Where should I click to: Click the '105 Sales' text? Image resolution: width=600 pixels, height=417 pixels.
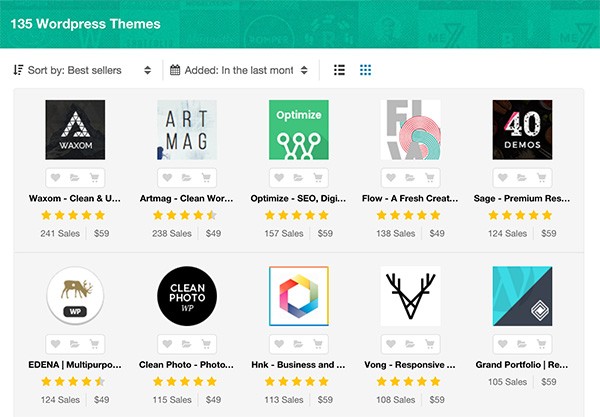pos(507,382)
